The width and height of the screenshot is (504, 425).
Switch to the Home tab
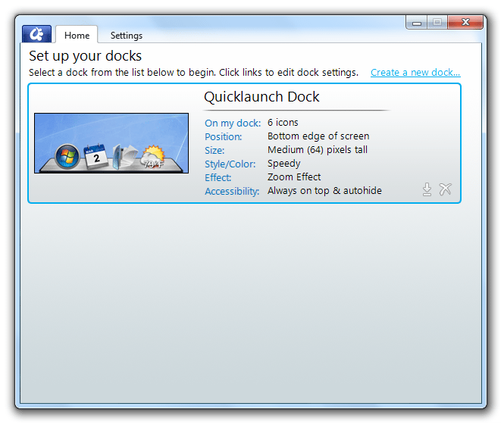point(77,35)
